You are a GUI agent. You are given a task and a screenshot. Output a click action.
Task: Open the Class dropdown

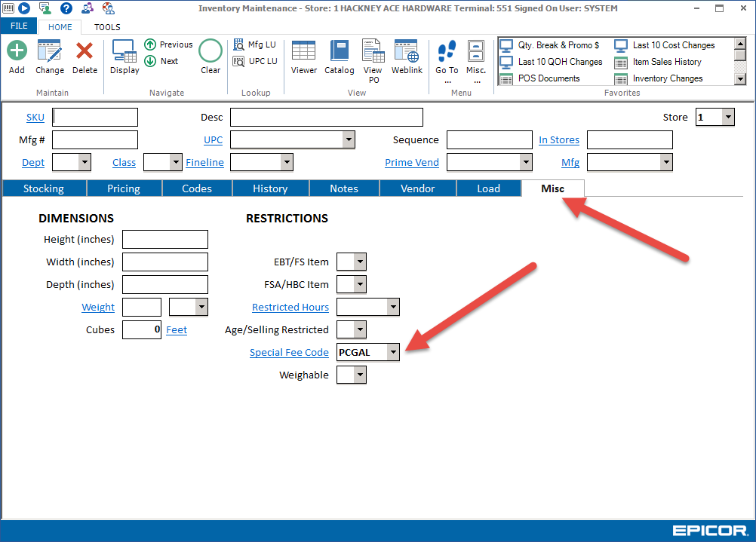pos(176,162)
